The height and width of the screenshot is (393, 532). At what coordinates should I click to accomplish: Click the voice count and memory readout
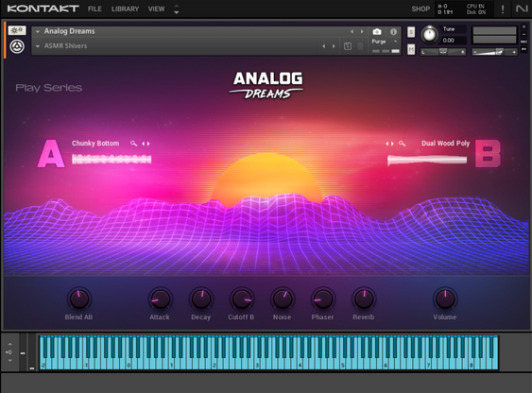445,9
